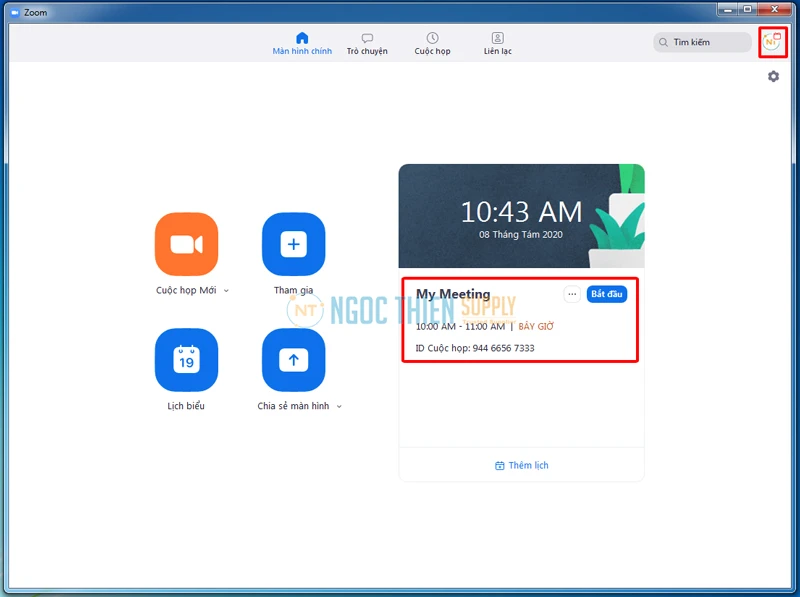Open the Lịch biểu calendar icon
This screenshot has height=597, width=800.
[186, 360]
